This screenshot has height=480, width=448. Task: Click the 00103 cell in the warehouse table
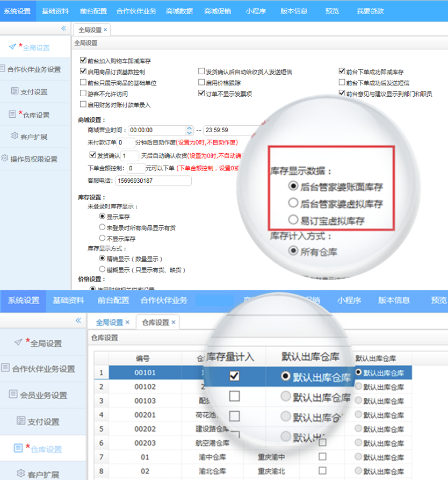pos(146,400)
